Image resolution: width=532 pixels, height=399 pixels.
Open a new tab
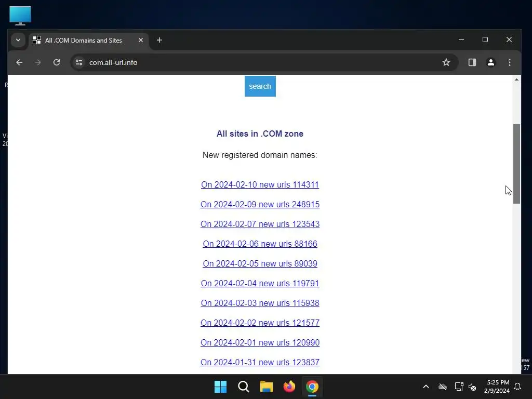click(159, 40)
